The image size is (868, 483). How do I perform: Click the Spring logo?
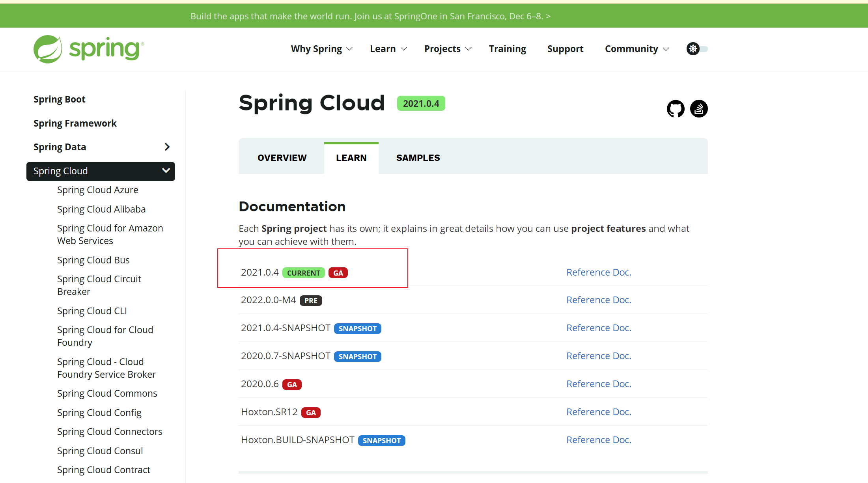point(89,49)
